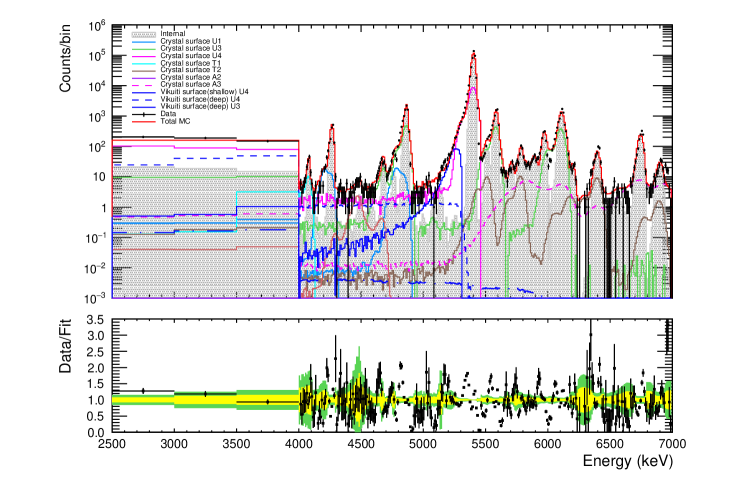747x483 pixels.
Task: Click the 'Data' legend label
Action: (x=168, y=114)
